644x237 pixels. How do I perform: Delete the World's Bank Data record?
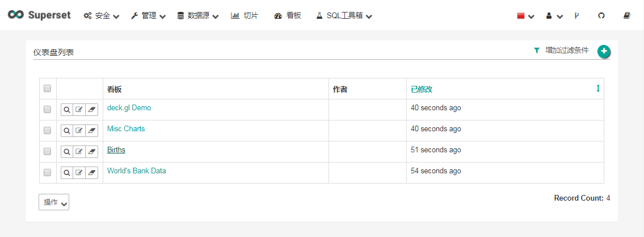91,172
